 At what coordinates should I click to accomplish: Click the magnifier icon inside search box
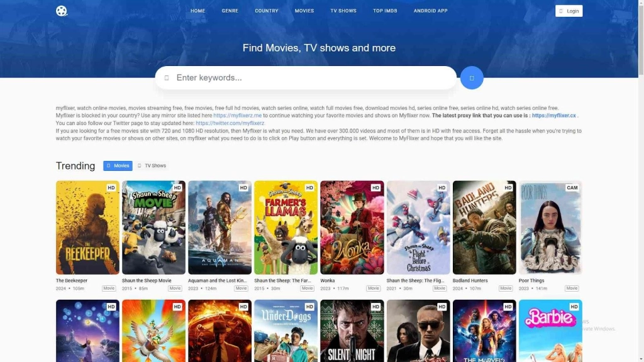click(167, 78)
